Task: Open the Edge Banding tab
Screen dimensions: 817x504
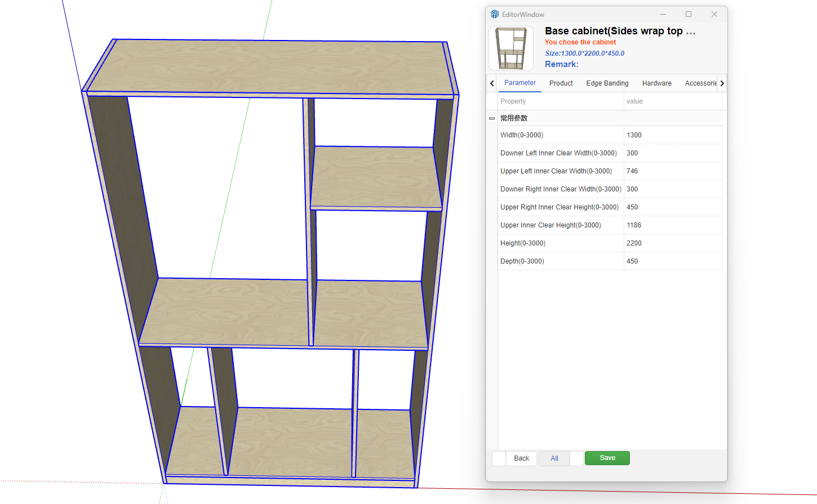Action: pos(607,83)
